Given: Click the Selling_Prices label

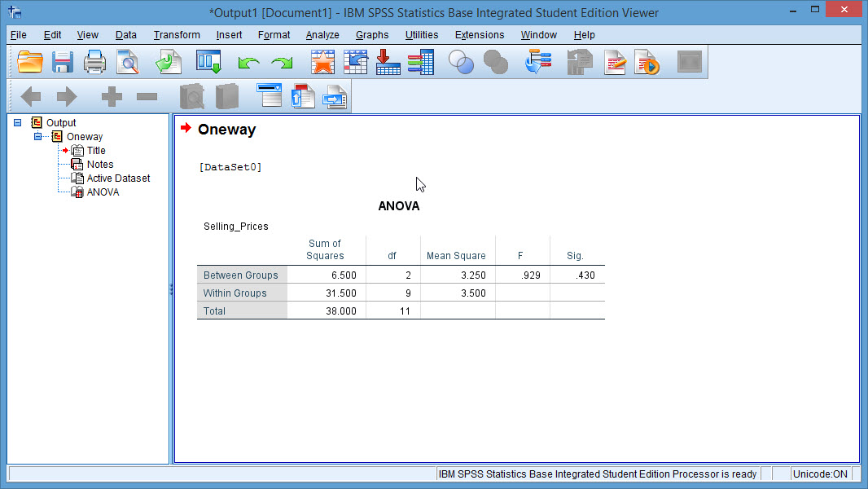Looking at the screenshot, I should (x=236, y=226).
